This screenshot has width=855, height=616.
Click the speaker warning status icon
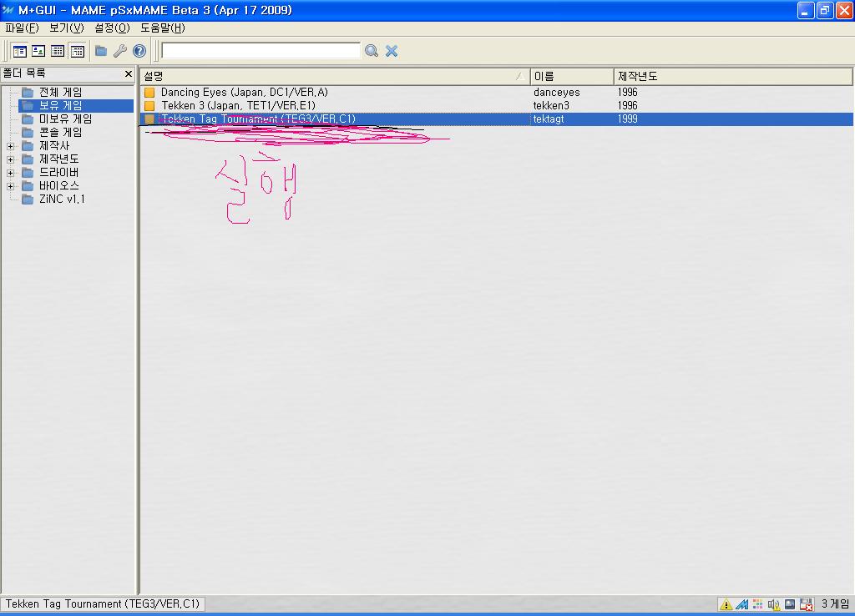[x=774, y=604]
